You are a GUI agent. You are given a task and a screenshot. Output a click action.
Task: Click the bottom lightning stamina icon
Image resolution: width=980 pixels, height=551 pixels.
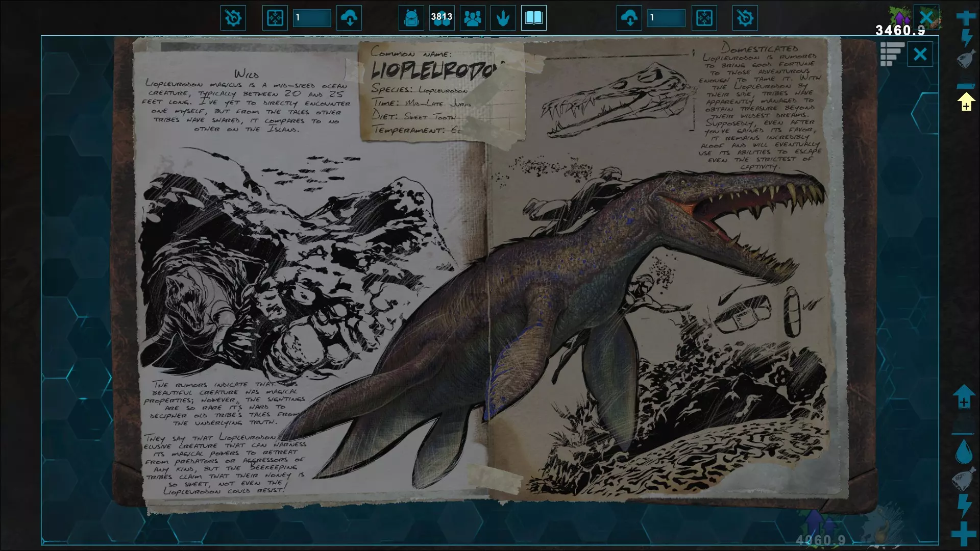click(x=964, y=506)
